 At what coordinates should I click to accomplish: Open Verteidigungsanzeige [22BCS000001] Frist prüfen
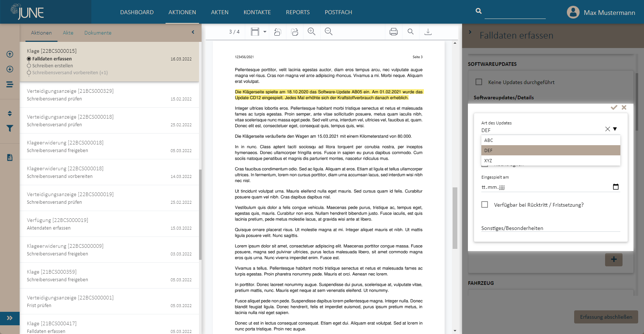point(109,301)
